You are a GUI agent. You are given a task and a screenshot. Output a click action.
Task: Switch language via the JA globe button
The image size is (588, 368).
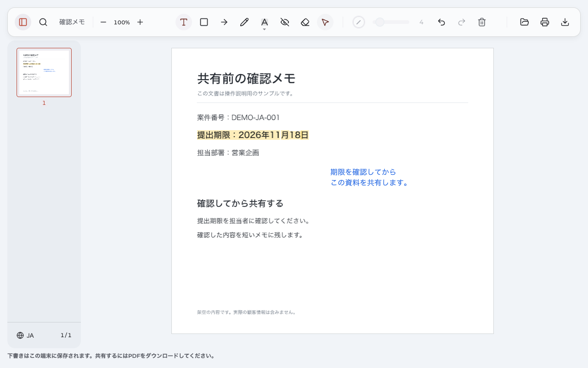[x=25, y=335]
